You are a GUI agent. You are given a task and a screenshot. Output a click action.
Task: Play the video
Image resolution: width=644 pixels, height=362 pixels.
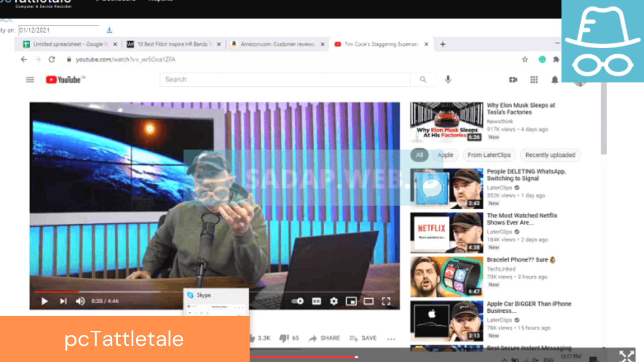(44, 301)
